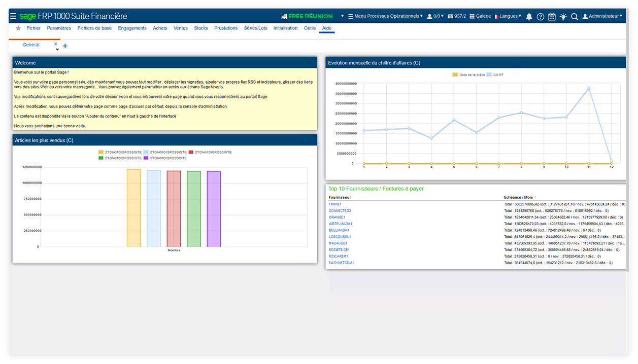The height and width of the screenshot is (364, 638).
Task: Open supplier FIMMO1 link
Action: (335, 204)
